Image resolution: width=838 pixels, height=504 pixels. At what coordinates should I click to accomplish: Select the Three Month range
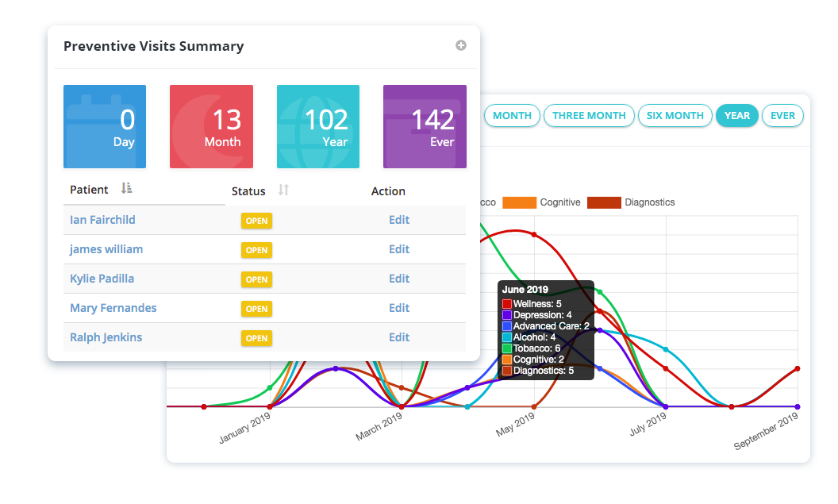click(589, 116)
